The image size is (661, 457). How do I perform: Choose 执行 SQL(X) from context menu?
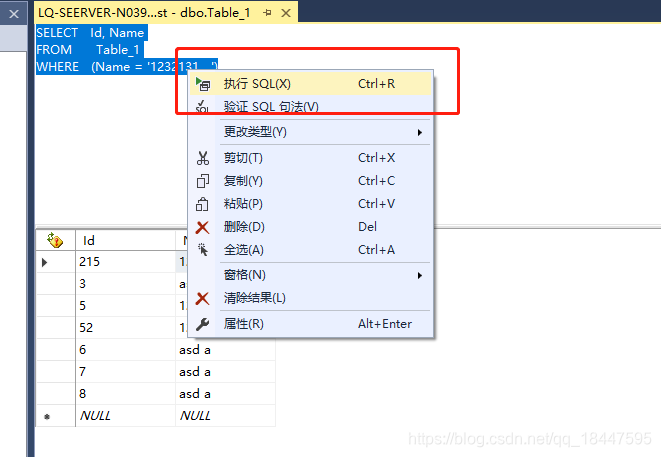[x=311, y=84]
